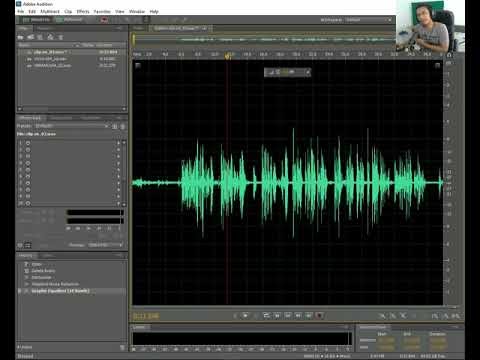Image resolution: width=480 pixels, height=360 pixels.
Task: Select 'Adaptive Noise Reduction' history entry
Action: [55, 284]
